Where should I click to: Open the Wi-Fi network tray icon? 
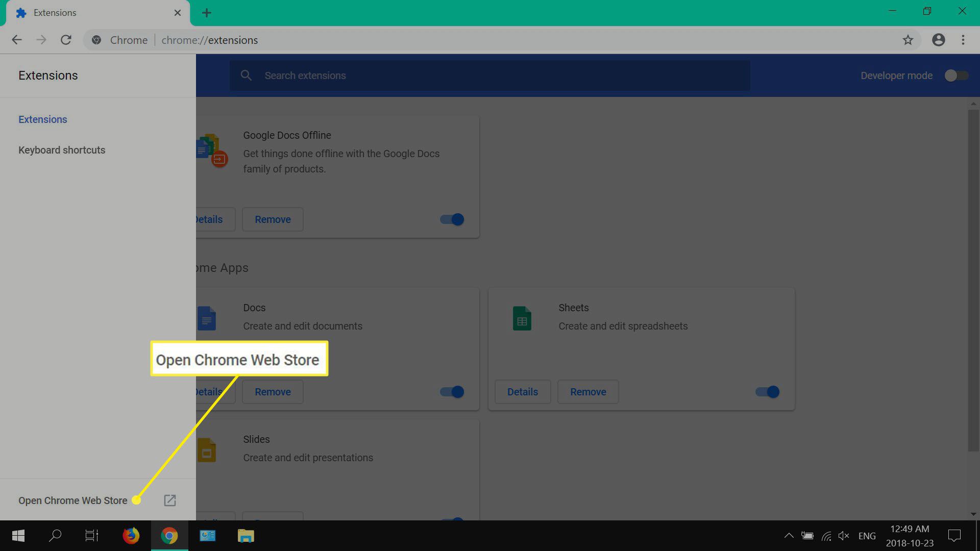click(x=826, y=536)
